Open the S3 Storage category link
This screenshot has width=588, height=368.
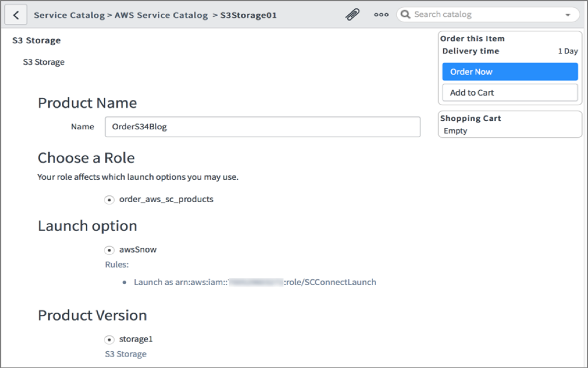coord(43,61)
